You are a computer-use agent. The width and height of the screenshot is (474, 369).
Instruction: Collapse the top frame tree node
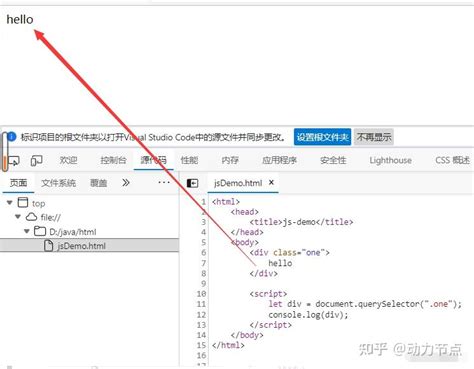10,203
